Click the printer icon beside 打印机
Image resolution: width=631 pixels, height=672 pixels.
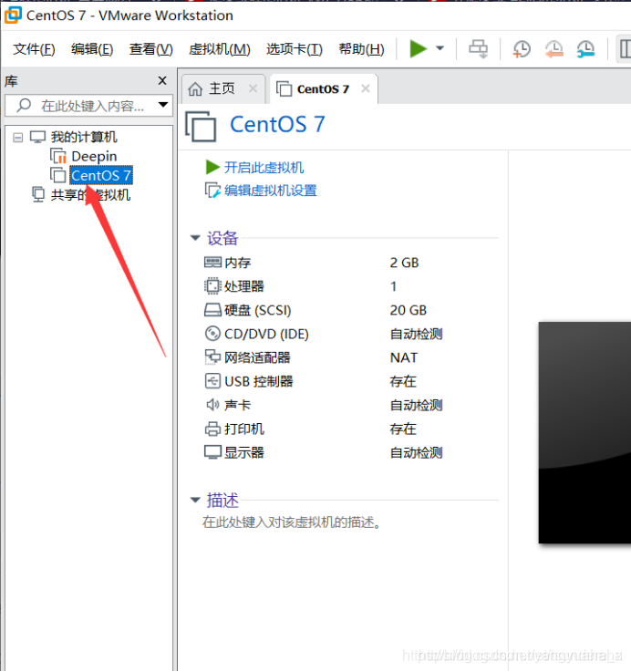pyautogui.click(x=212, y=429)
